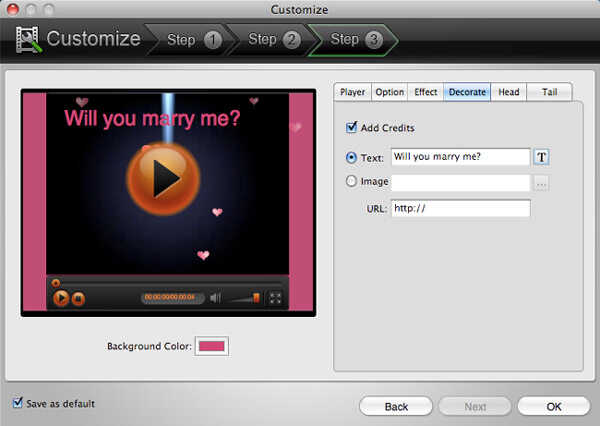Click the Next button
This screenshot has height=426, width=600.
pos(475,406)
